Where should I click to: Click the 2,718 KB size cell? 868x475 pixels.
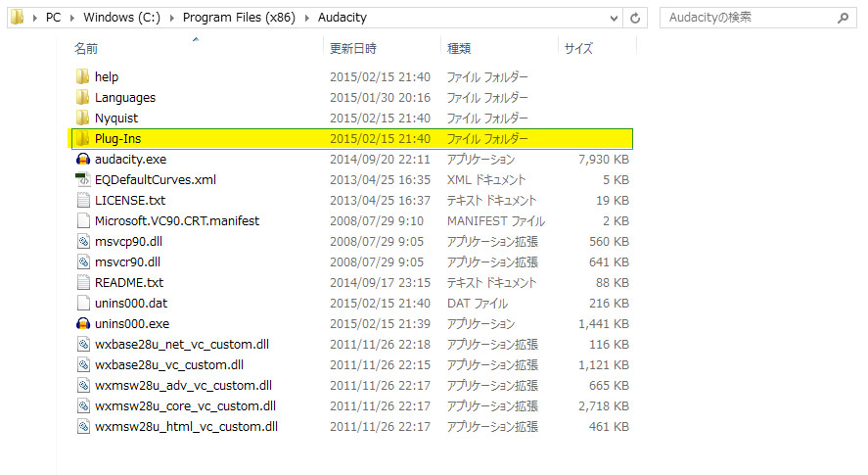coord(604,406)
